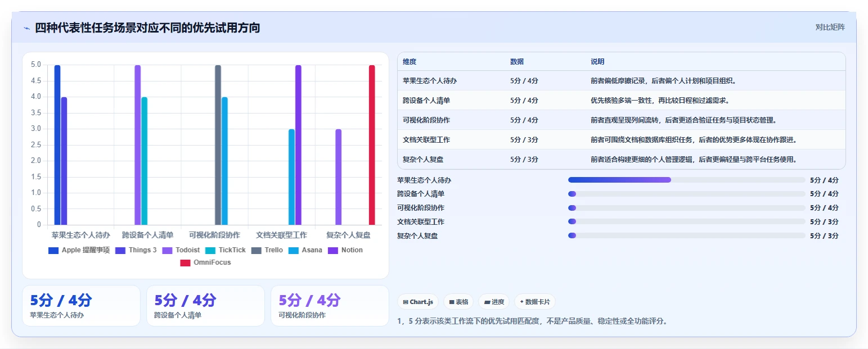Click the 苹果生态个人待办 progress bar
868x349 pixels.
pyautogui.click(x=686, y=180)
